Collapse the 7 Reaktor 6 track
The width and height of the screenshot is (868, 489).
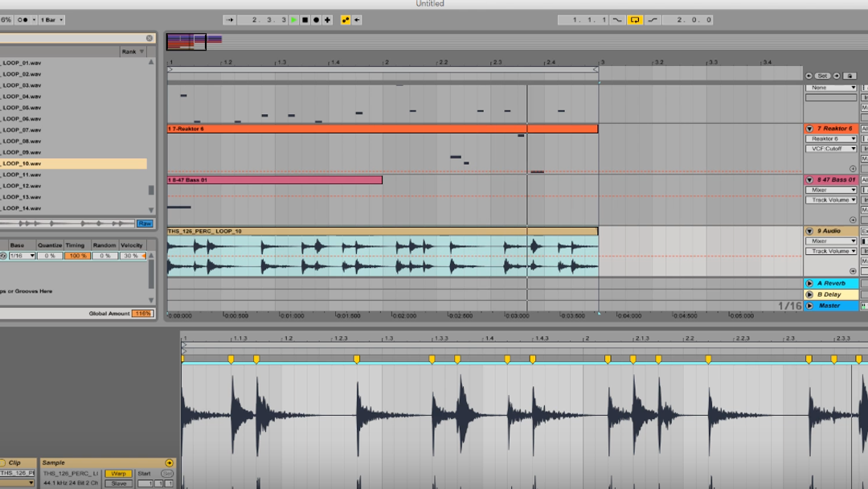point(809,129)
